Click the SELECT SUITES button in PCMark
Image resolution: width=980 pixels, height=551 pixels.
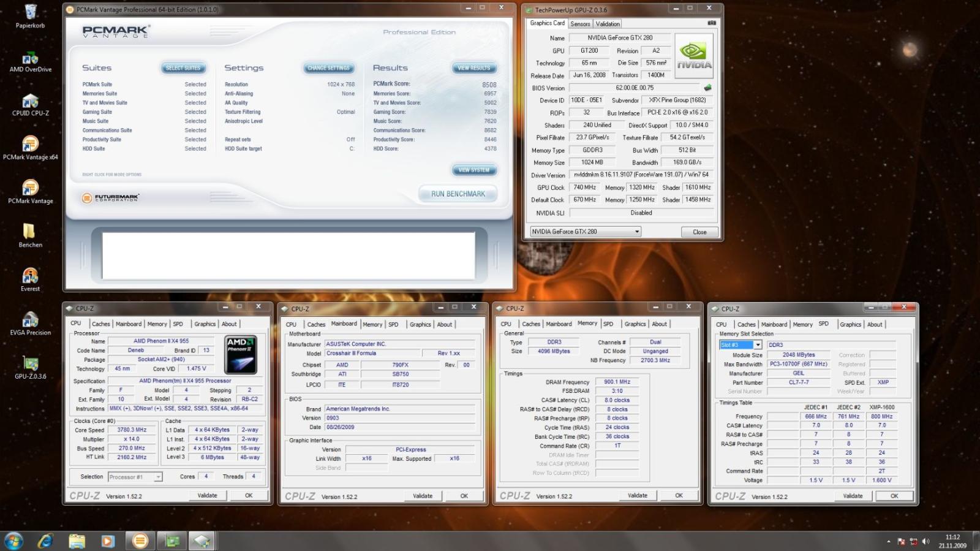pyautogui.click(x=183, y=68)
